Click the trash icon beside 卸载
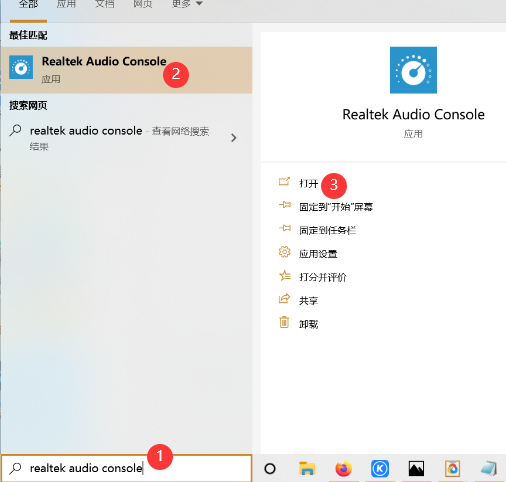 284,322
